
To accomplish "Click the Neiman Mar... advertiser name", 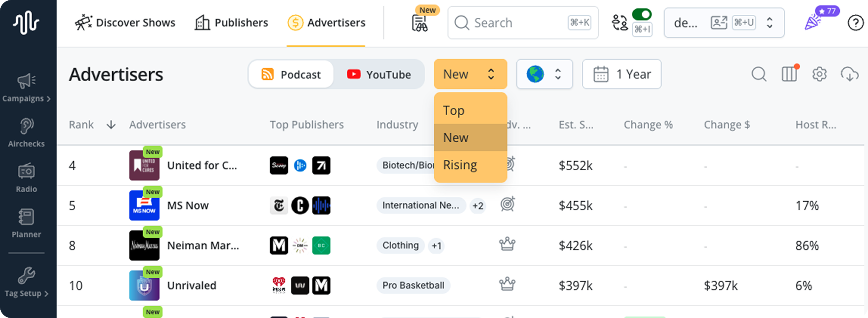I will (203, 245).
